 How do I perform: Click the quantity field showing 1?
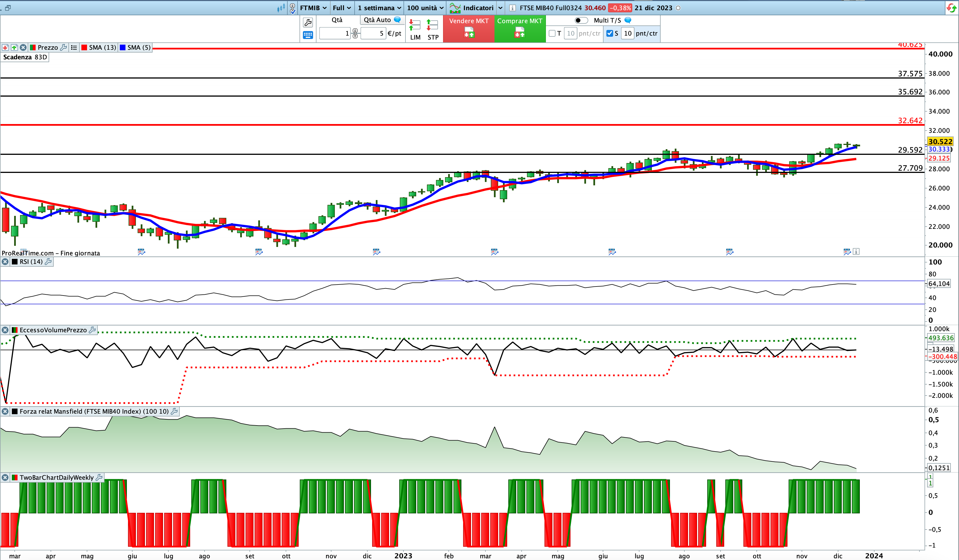coord(335,33)
